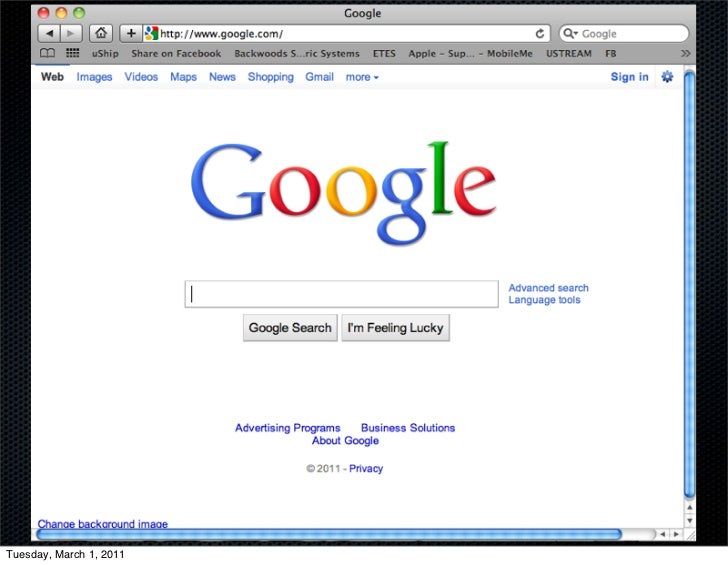Viewport: 728px width, 565px height.
Task: Open Apple - Sup... - MobileMe bookmark
Action: [x=470, y=53]
